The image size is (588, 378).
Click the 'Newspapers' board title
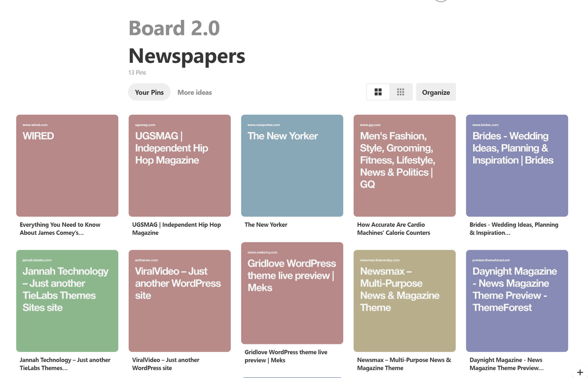[187, 56]
